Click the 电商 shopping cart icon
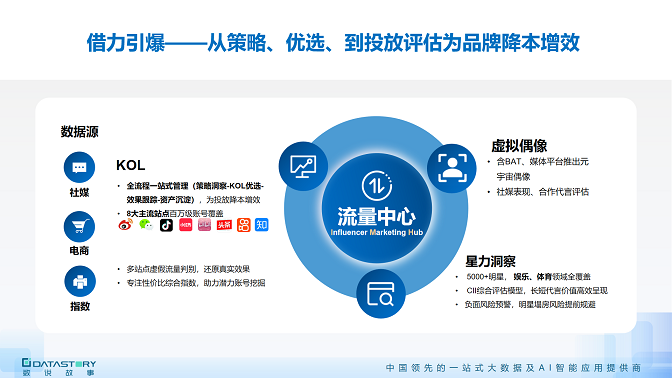Viewport: 672px width, 378px height. click(x=79, y=226)
